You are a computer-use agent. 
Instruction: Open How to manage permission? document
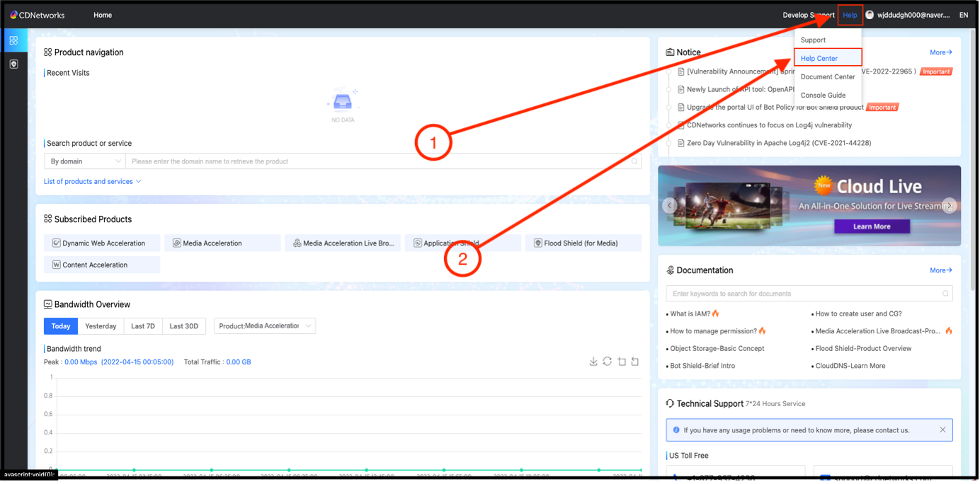(x=713, y=331)
